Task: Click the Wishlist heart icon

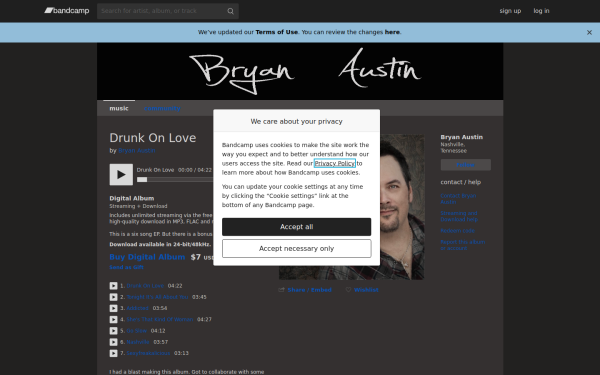Action: [x=348, y=290]
